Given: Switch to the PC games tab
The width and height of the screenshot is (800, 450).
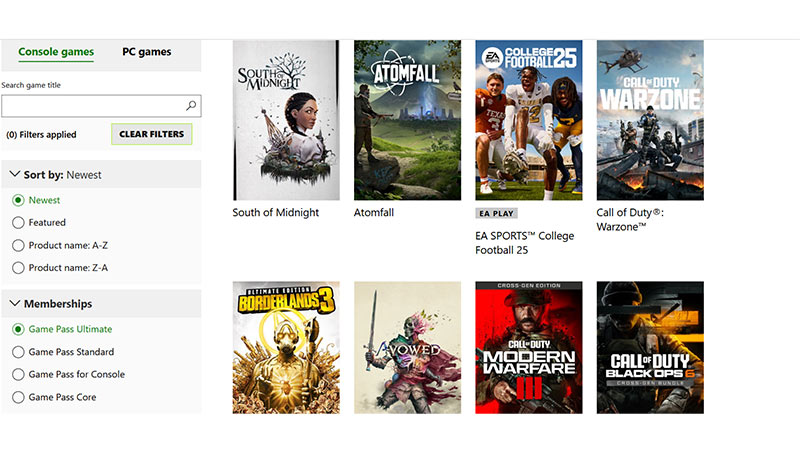Looking at the screenshot, I should (x=146, y=52).
